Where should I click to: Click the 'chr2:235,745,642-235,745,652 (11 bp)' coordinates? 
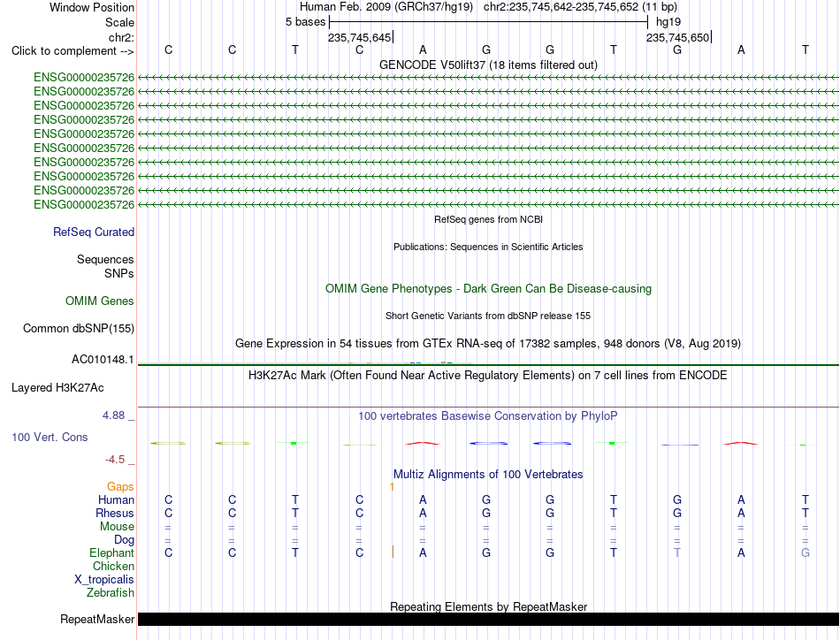[x=580, y=7]
